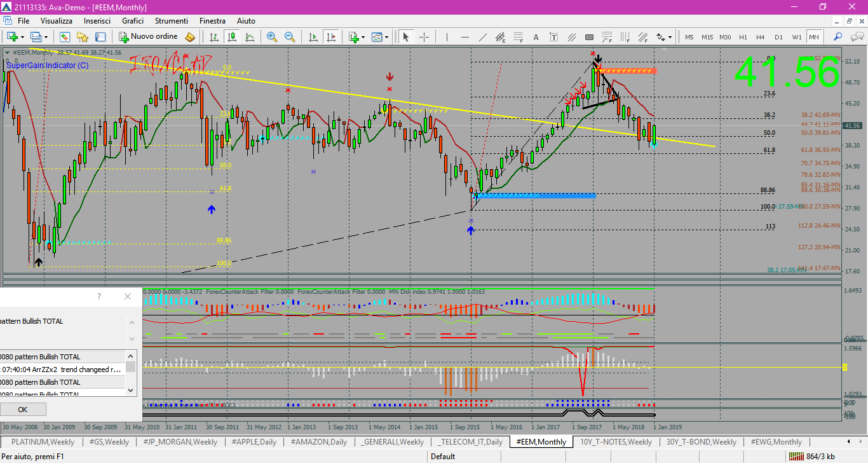This screenshot has width=868, height=463.
Task: Open the chart Templates icon
Action: tap(377, 37)
